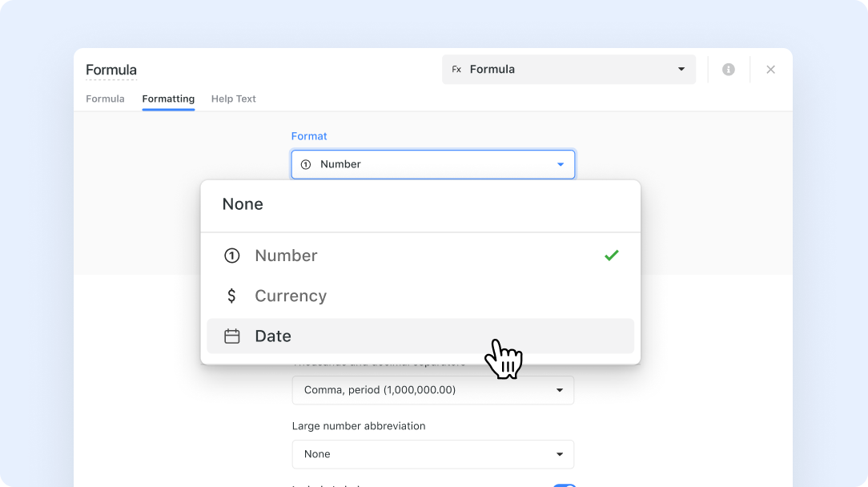The height and width of the screenshot is (487, 868).
Task: Click the Formatting tab
Action: (x=168, y=99)
